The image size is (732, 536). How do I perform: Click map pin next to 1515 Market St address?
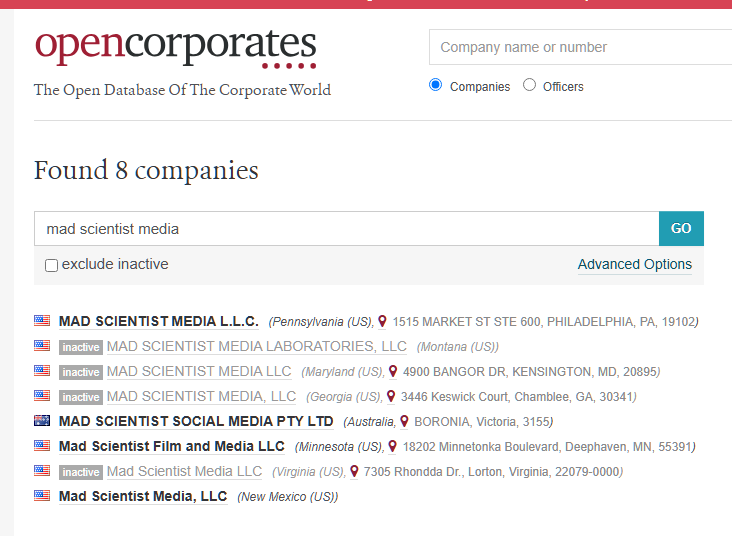[382, 321]
